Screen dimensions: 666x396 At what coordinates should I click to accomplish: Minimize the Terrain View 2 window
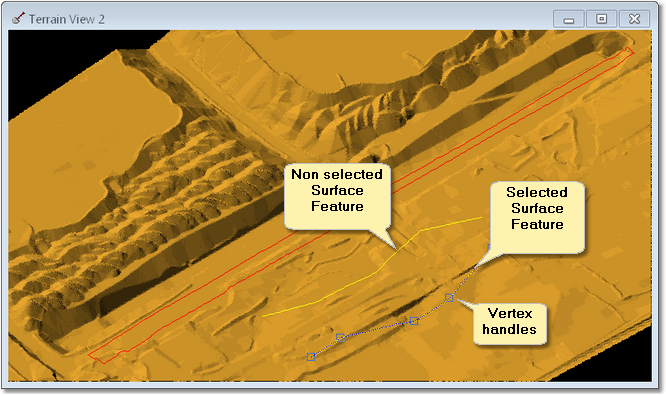click(569, 19)
